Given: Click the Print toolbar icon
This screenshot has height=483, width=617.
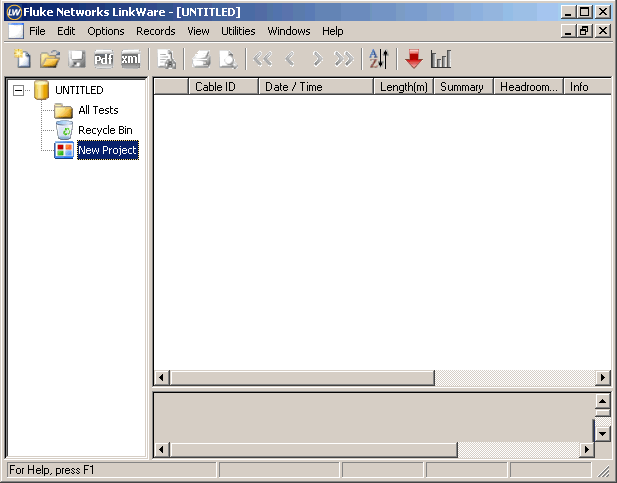Looking at the screenshot, I should (201, 59).
